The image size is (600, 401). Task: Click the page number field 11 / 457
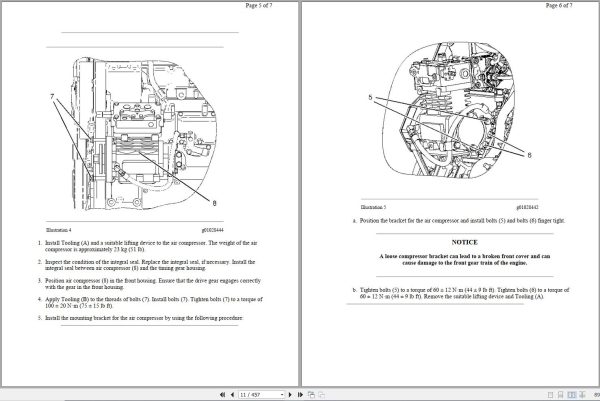(262, 394)
